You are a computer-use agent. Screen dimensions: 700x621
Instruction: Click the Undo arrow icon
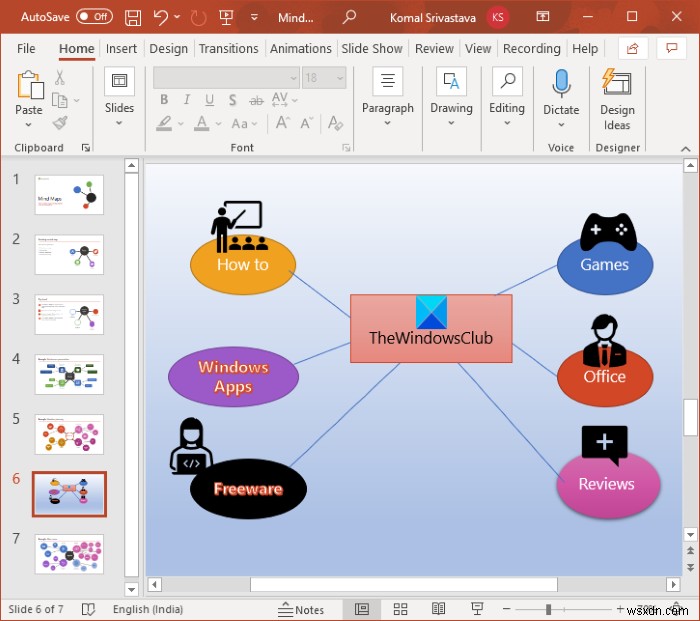(x=161, y=18)
